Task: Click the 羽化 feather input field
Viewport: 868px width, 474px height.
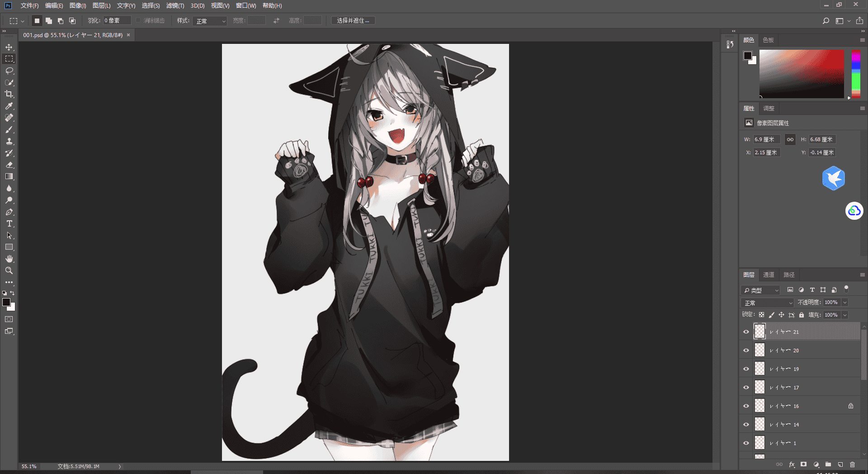Action: [117, 20]
